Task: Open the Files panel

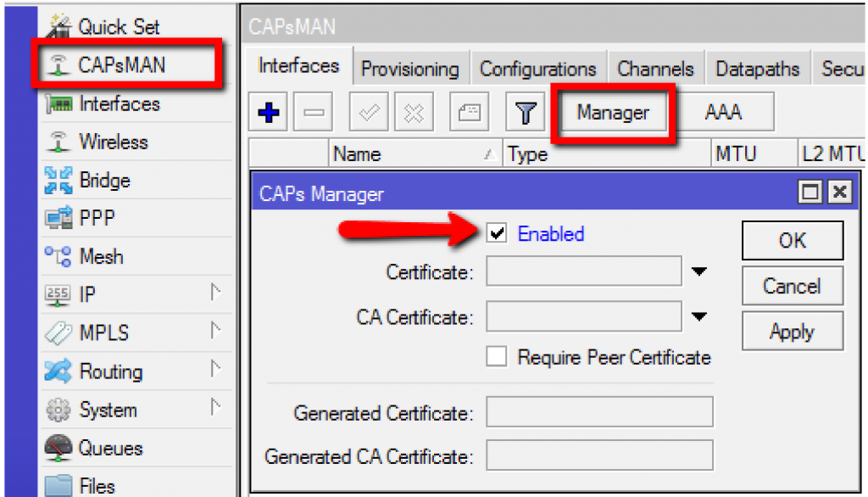Action: (x=96, y=483)
